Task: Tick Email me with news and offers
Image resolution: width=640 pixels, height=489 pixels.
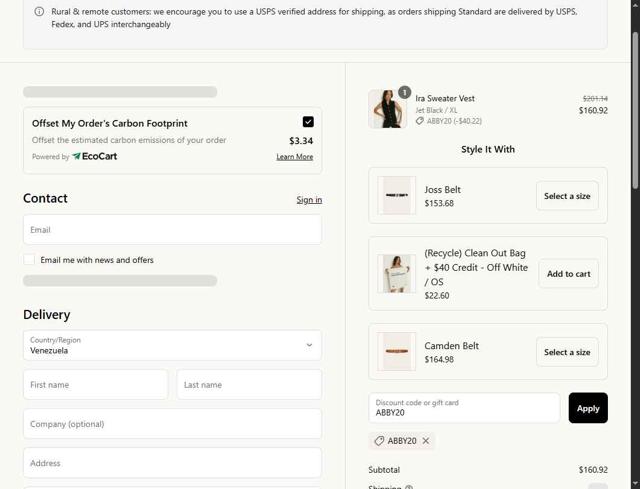Action: point(29,260)
